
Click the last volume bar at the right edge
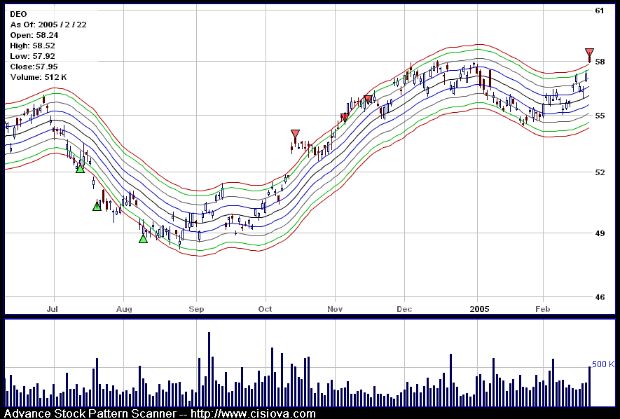click(x=590, y=386)
